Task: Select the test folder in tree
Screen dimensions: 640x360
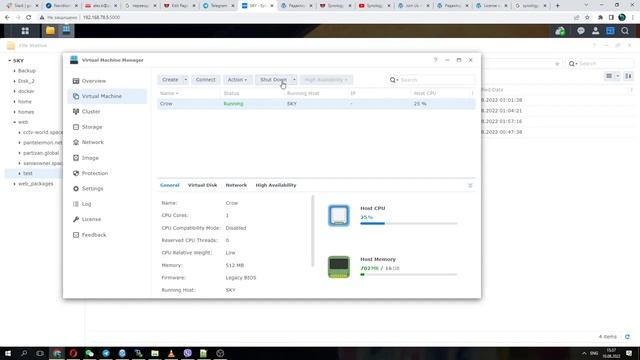Action: [x=28, y=173]
